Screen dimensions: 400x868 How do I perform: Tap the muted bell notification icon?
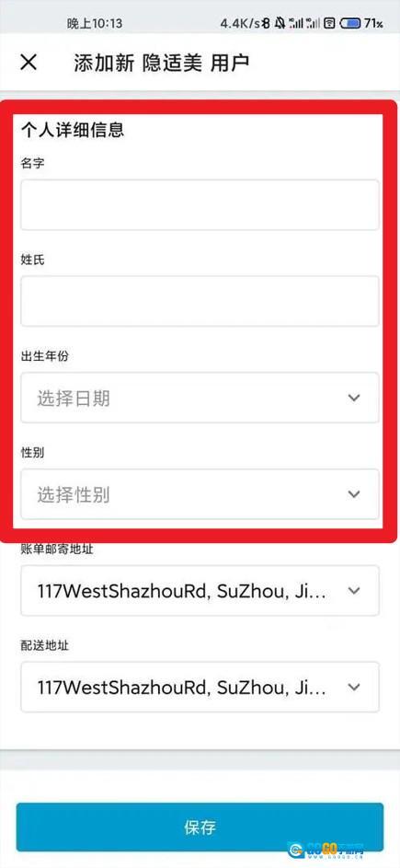(x=280, y=23)
